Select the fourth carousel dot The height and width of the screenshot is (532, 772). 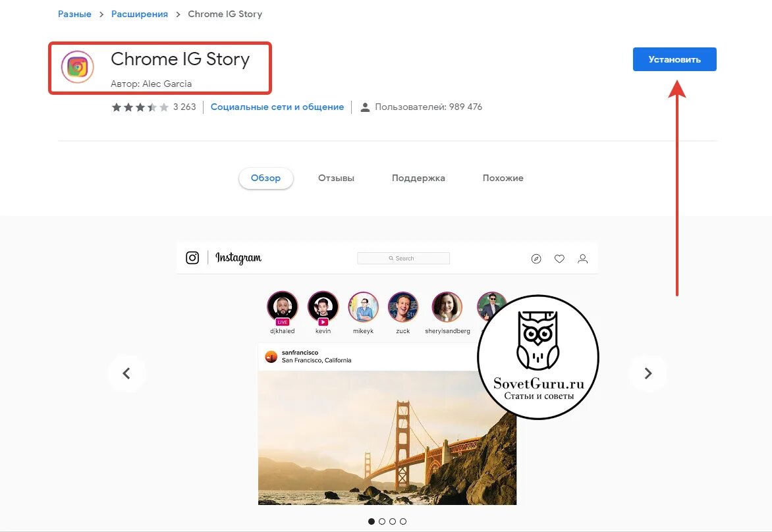pyautogui.click(x=403, y=521)
